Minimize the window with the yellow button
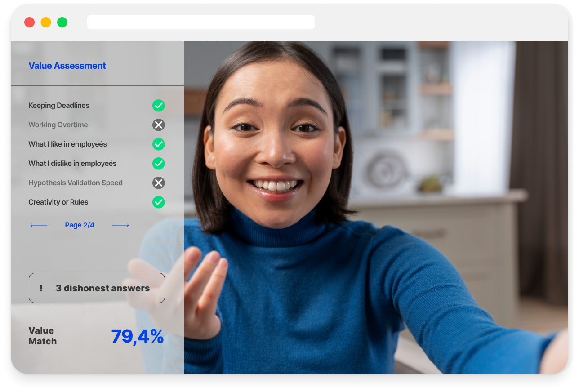Screen dimensions: 579x392 click(46, 22)
